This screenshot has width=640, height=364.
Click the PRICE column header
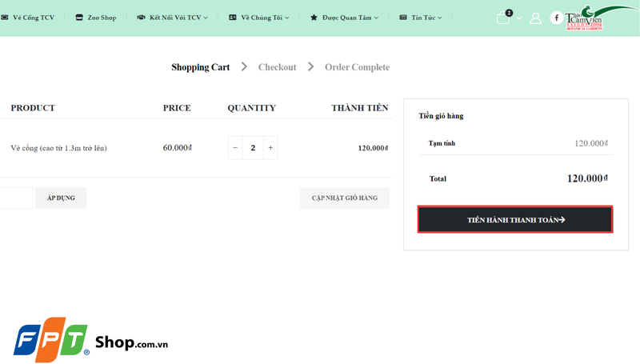click(177, 108)
